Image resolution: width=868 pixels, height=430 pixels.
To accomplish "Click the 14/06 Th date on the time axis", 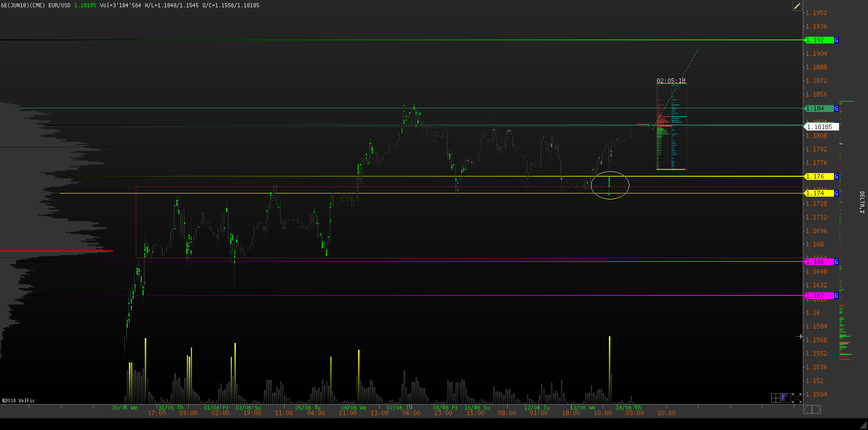I will click(x=628, y=408).
